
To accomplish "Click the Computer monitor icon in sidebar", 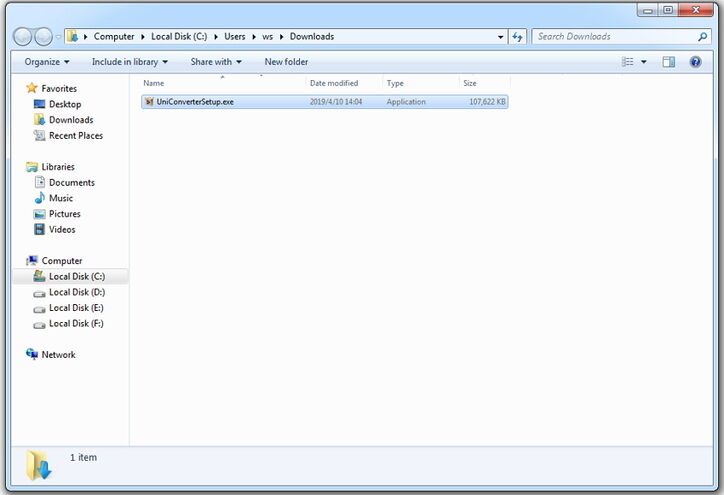I will (x=32, y=261).
